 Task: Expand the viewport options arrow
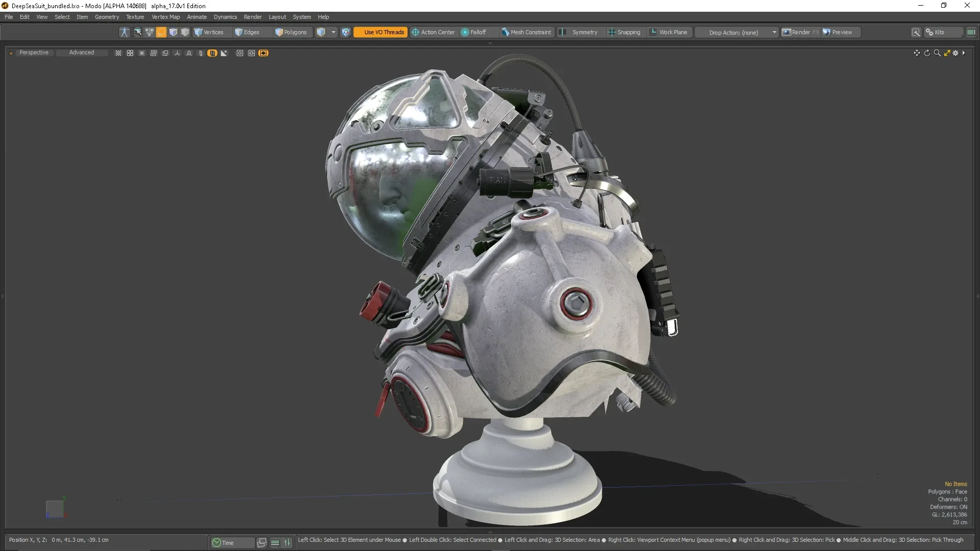(964, 53)
